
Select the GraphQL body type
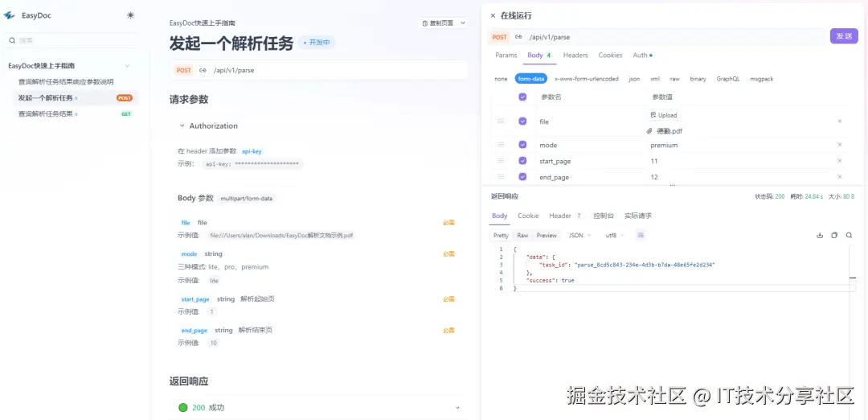point(728,79)
